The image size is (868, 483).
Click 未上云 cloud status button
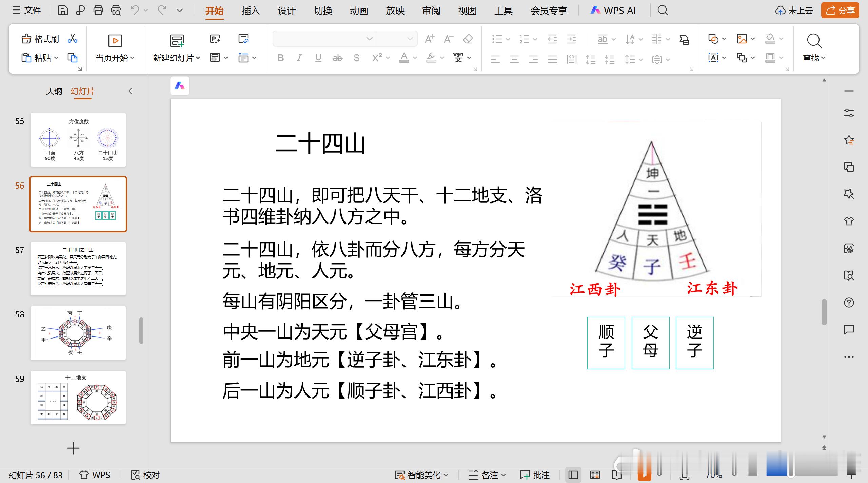[x=794, y=11]
